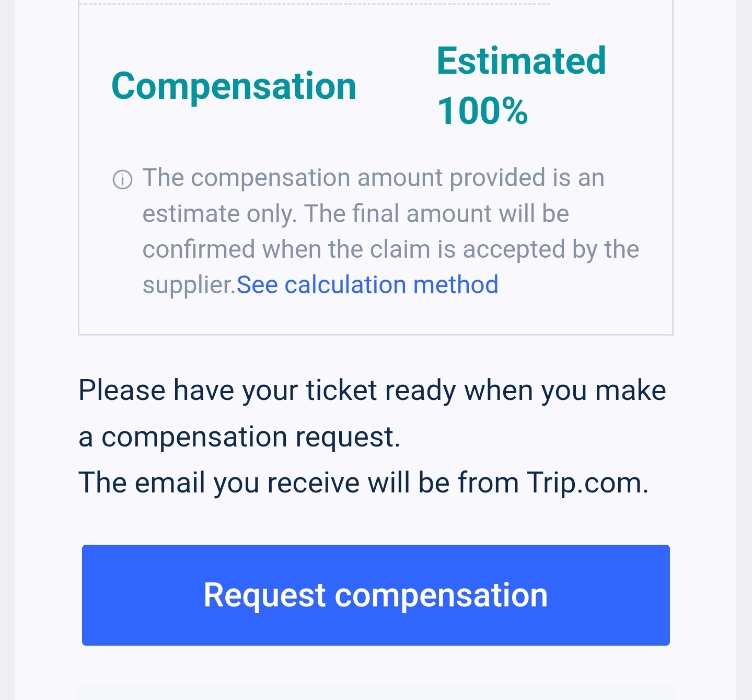This screenshot has height=700, width=752.
Task: Click the 100% compensation value
Action: [x=482, y=111]
